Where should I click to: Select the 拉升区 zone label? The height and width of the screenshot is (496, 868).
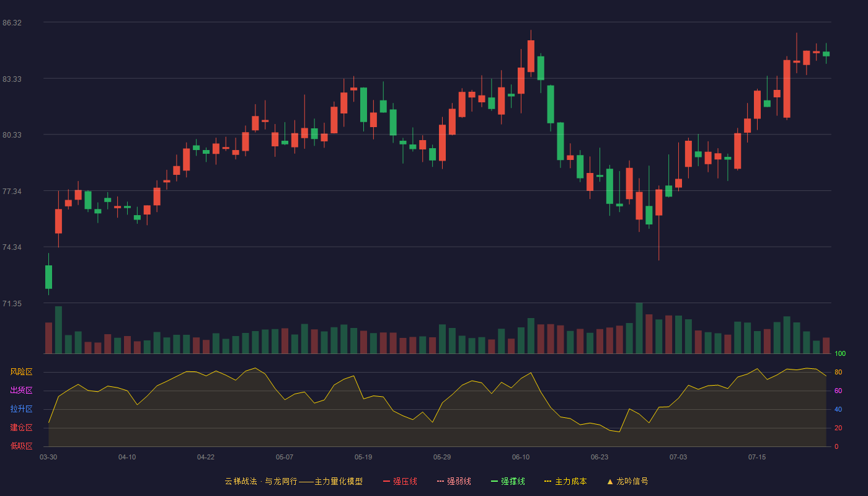[x=21, y=409]
